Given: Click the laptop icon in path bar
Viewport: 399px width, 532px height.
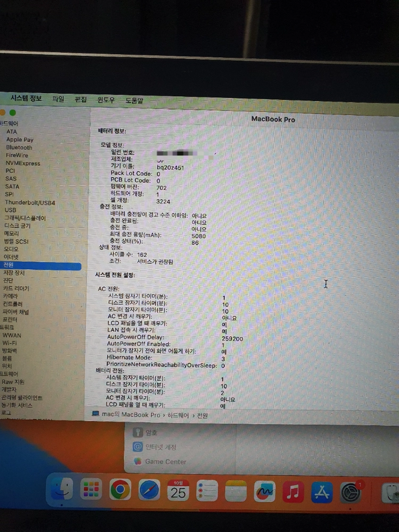Looking at the screenshot, I should click(96, 413).
